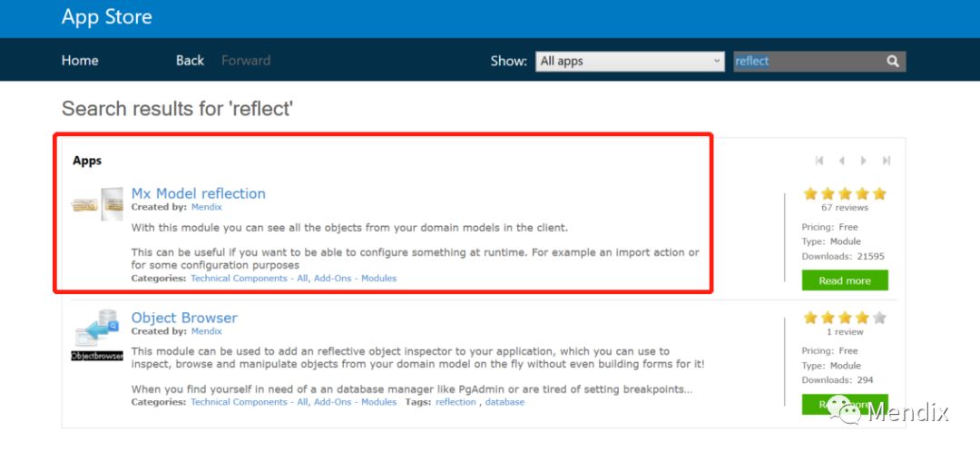Click '67 reviews' text
980x452 pixels.
pyautogui.click(x=845, y=208)
